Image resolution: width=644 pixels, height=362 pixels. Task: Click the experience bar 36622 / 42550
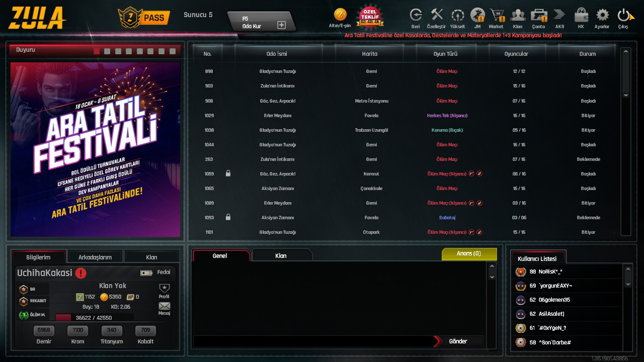coord(94,317)
